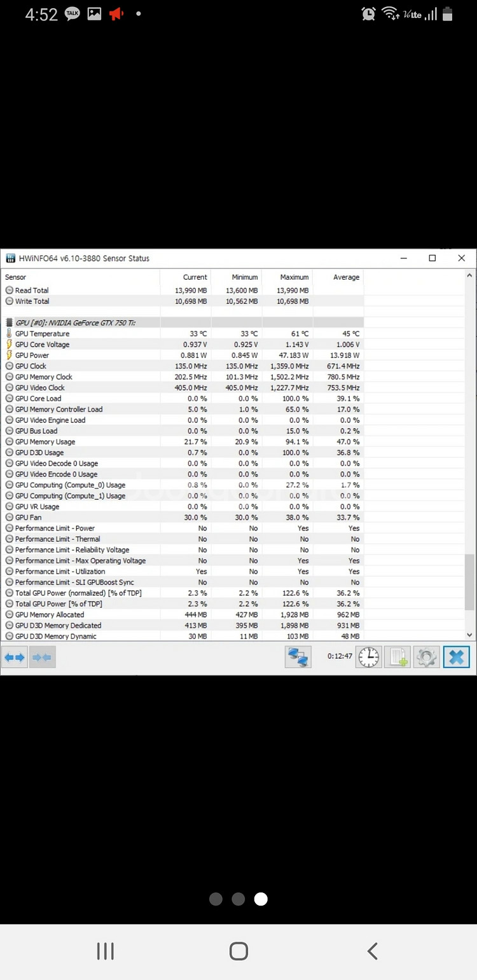Reset values with the clock icon
The image size is (477, 980).
[x=368, y=657]
